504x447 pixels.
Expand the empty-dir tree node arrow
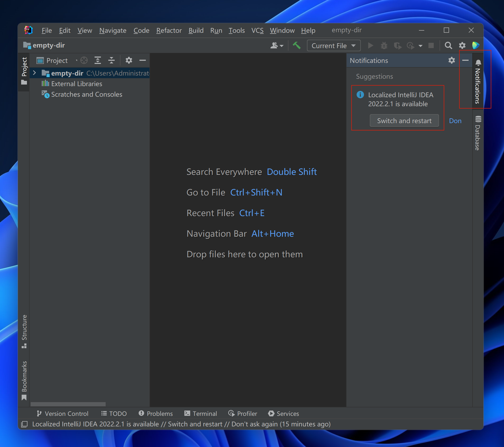pos(34,73)
